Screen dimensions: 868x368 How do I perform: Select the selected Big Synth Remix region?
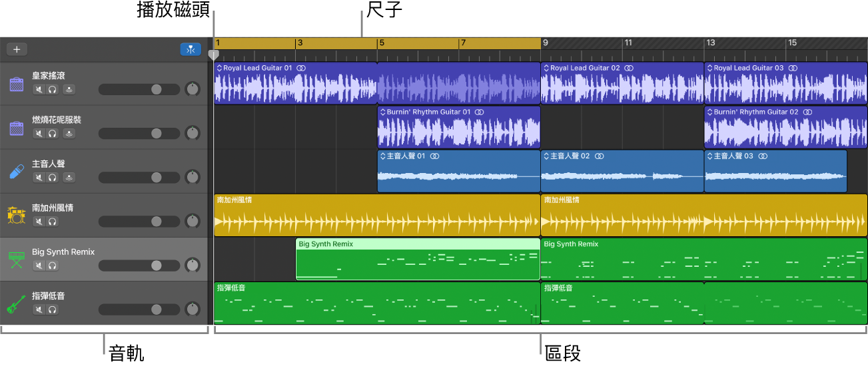click(417, 262)
